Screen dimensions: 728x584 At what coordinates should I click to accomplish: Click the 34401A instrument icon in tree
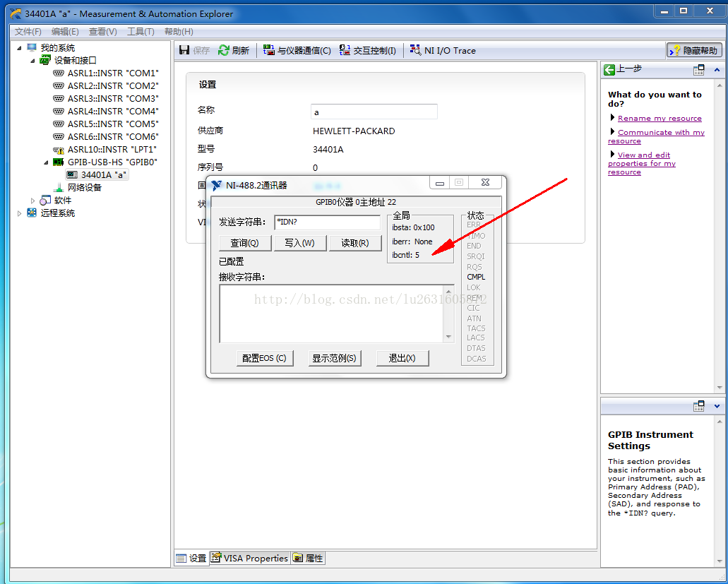coord(72,174)
